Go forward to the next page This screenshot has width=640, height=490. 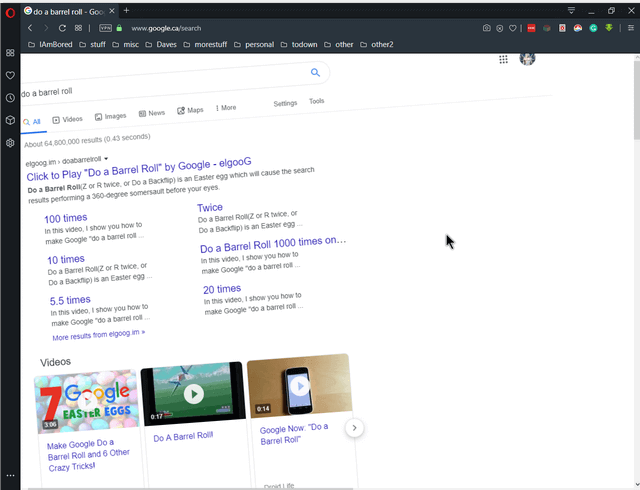(x=46, y=28)
